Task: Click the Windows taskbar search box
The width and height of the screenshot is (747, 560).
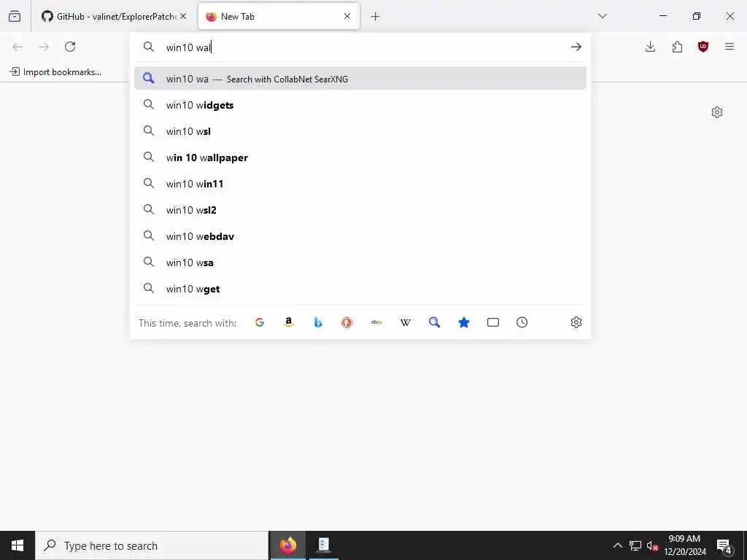Action: click(152, 545)
